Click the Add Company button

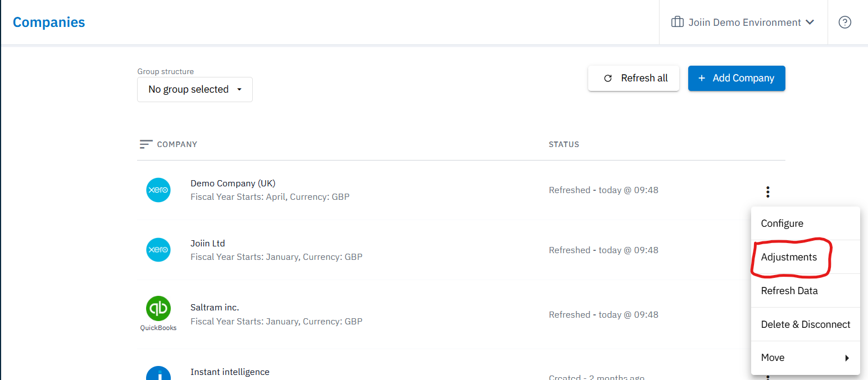coord(737,78)
